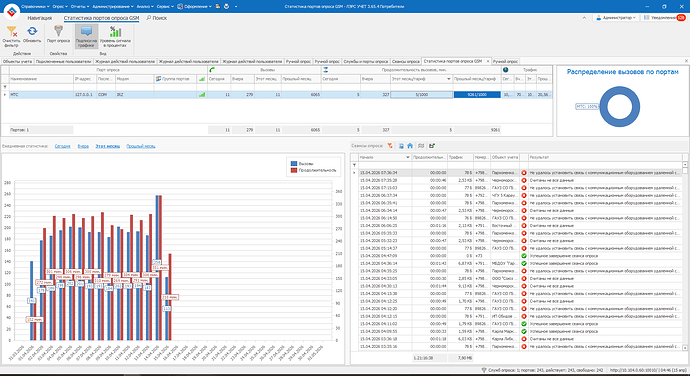The width and height of the screenshot is (690, 376).
Task: Open the Администратор user dropdown
Action: click(616, 18)
